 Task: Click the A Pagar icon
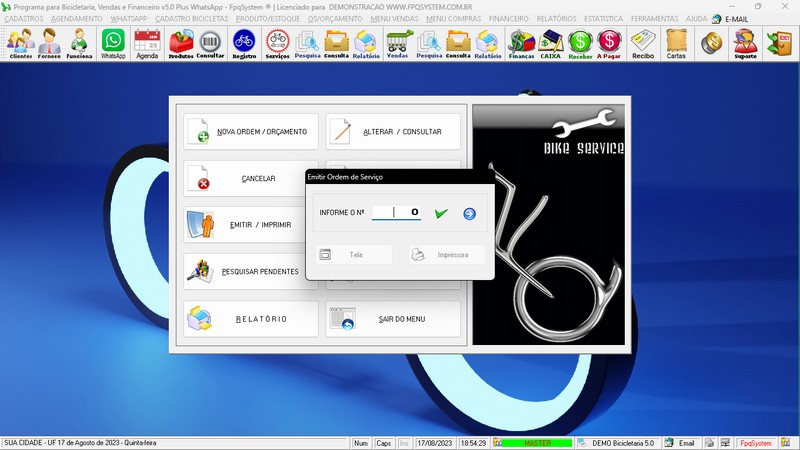click(609, 44)
